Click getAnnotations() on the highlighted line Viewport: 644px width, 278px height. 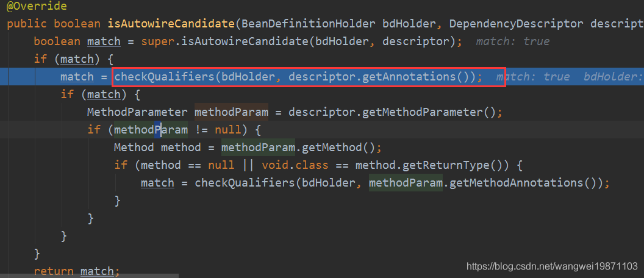[415, 77]
